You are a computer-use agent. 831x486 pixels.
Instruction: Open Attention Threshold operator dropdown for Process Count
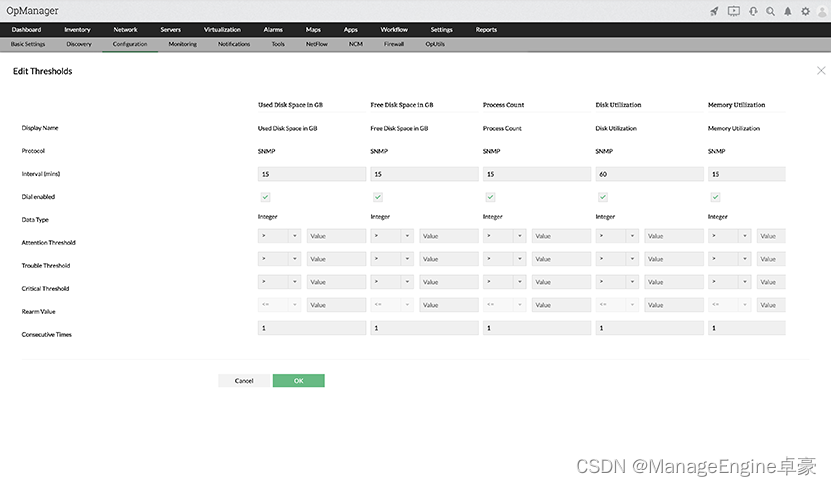coord(505,236)
